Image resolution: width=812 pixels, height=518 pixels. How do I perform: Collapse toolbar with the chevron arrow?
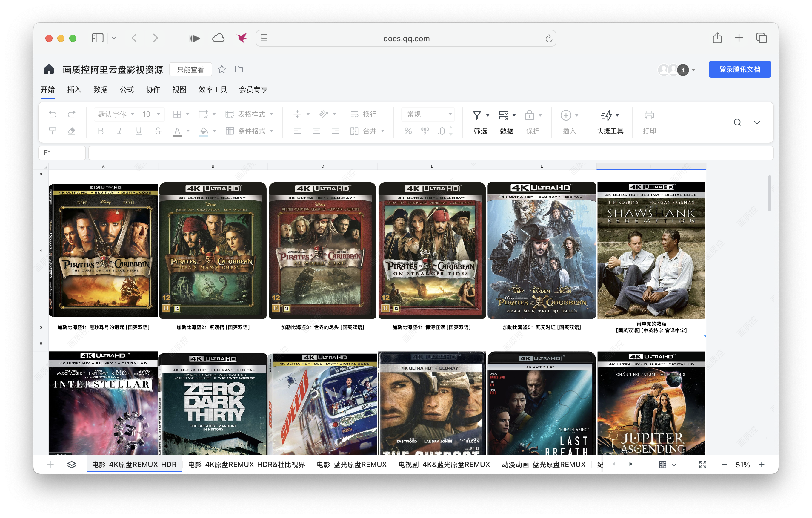click(757, 122)
